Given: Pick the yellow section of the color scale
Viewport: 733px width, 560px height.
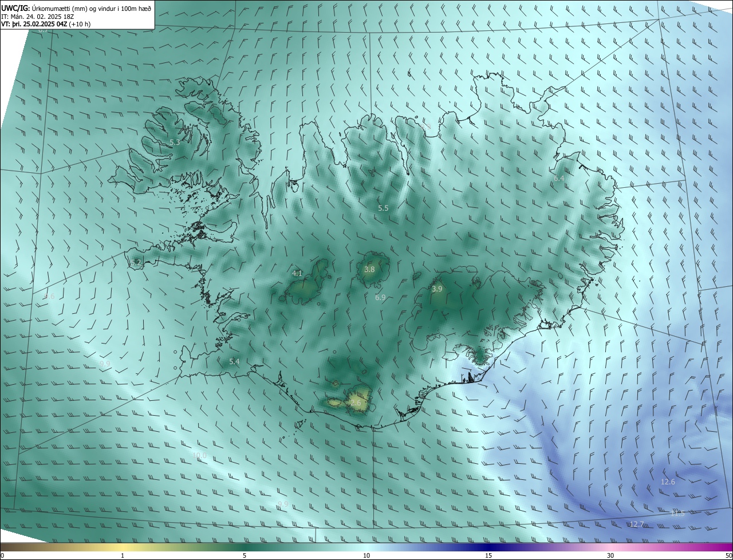Looking at the screenshot, I should click(x=123, y=547).
